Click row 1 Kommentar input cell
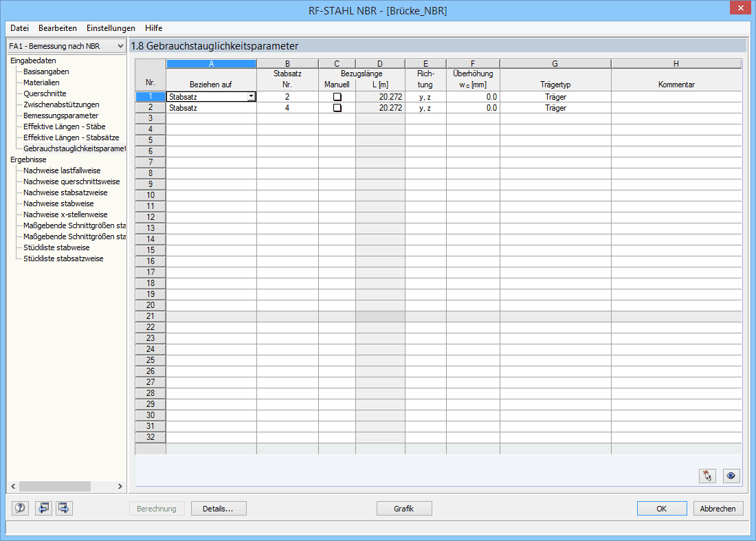The height and width of the screenshot is (541, 756). 676,97
